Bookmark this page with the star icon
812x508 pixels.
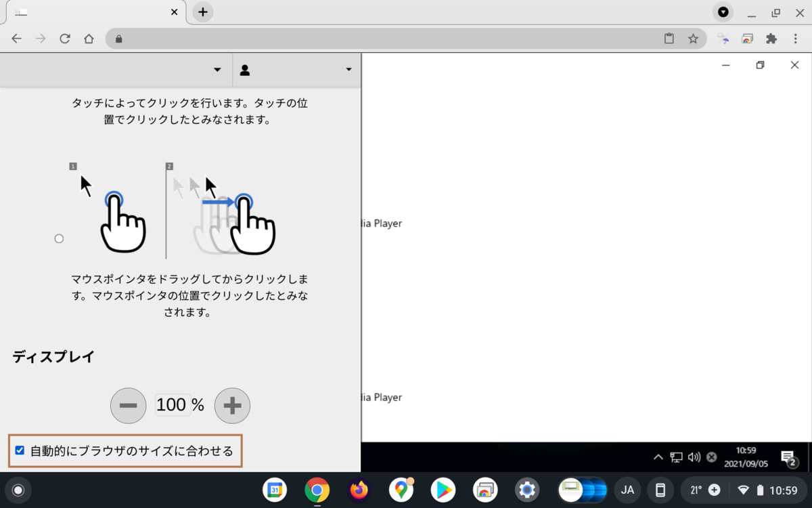[x=693, y=39]
